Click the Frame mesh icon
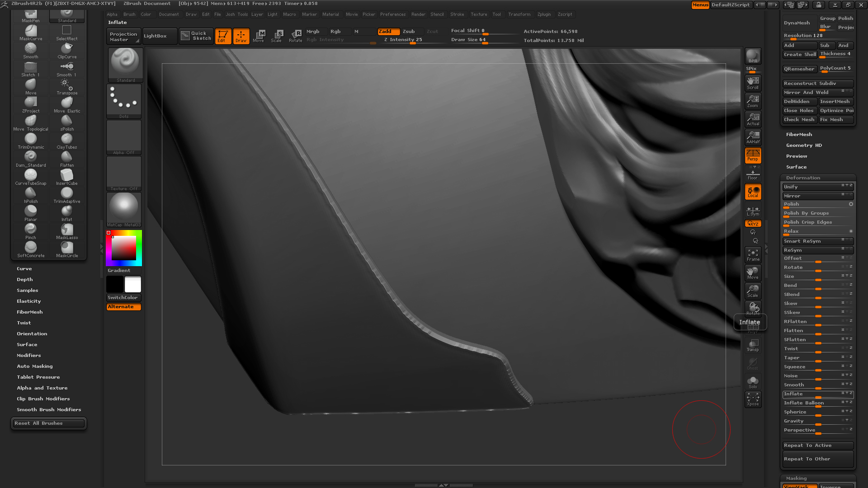The height and width of the screenshot is (488, 868). click(753, 255)
